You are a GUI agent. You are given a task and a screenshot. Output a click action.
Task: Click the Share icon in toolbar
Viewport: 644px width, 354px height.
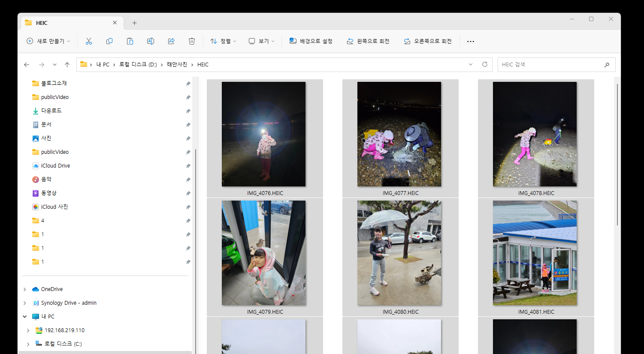coord(171,41)
